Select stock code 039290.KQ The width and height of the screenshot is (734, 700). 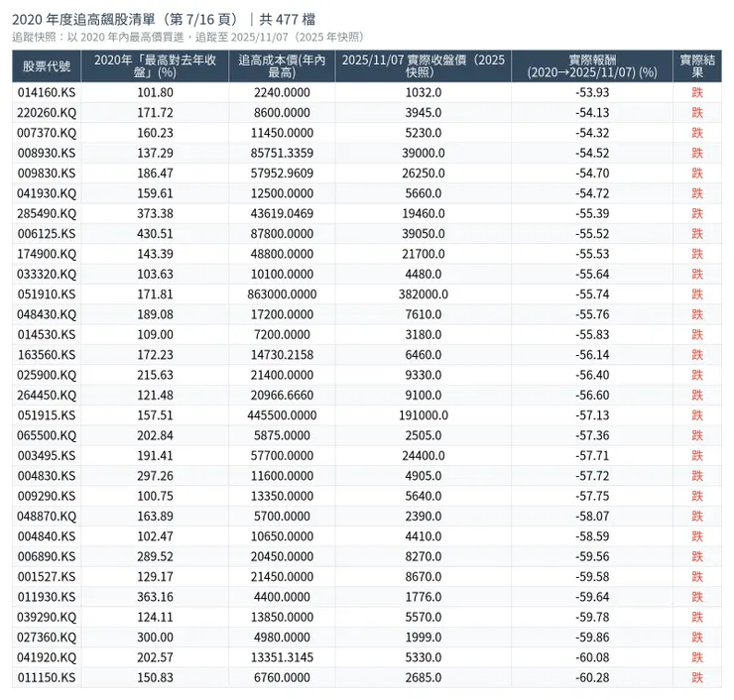pyautogui.click(x=47, y=617)
